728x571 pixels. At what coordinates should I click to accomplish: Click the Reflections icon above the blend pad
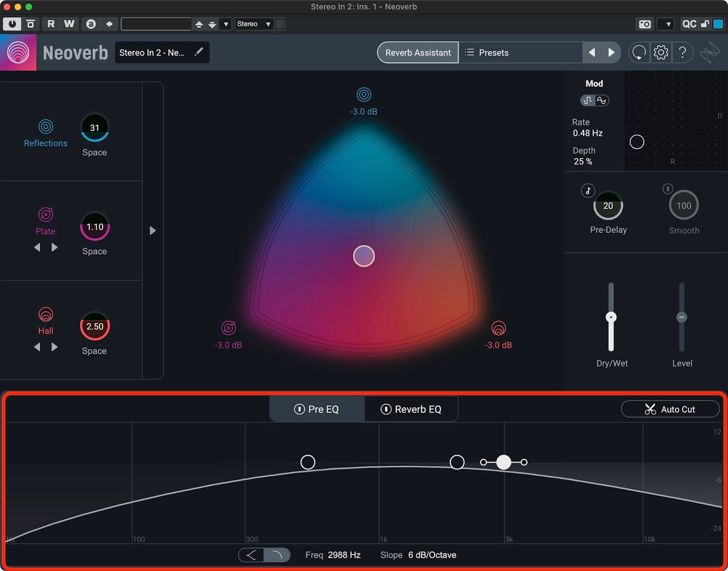coord(364,95)
